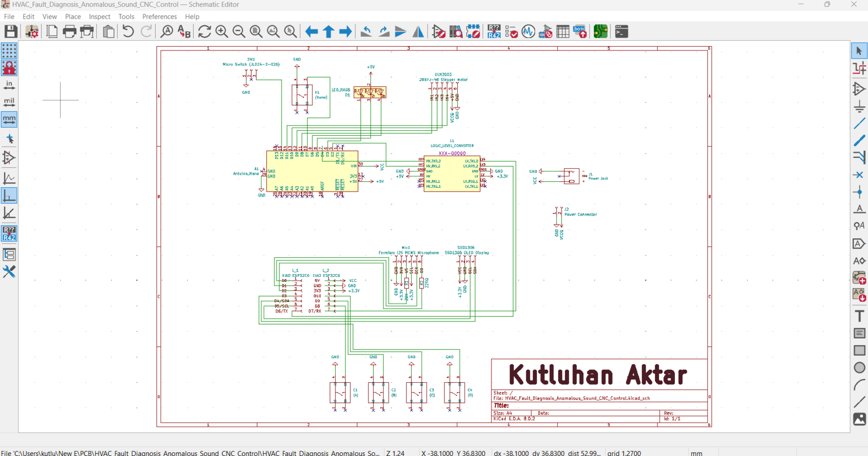The width and height of the screenshot is (868, 456).
Task: Click the Generate BOM icon
Action: tap(580, 31)
